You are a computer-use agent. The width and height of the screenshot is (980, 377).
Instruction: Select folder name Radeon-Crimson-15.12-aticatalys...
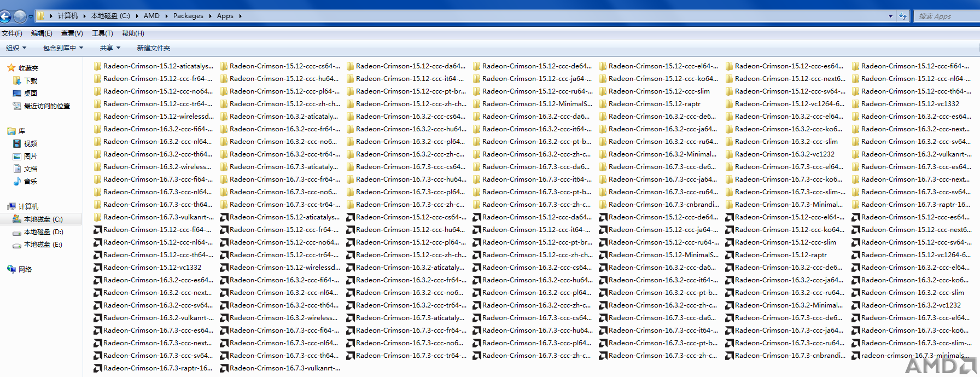(x=158, y=66)
